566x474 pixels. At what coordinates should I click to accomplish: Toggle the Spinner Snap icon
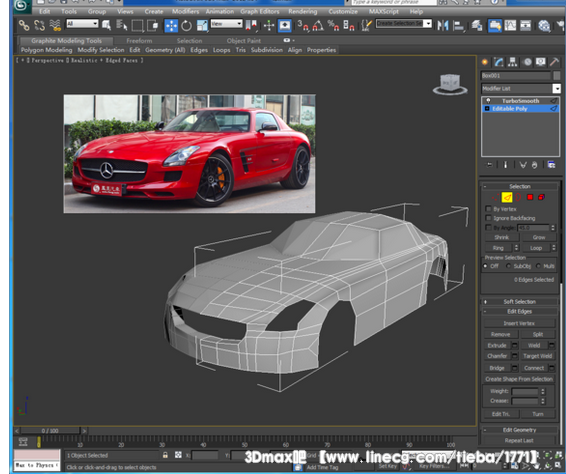[x=348, y=26]
